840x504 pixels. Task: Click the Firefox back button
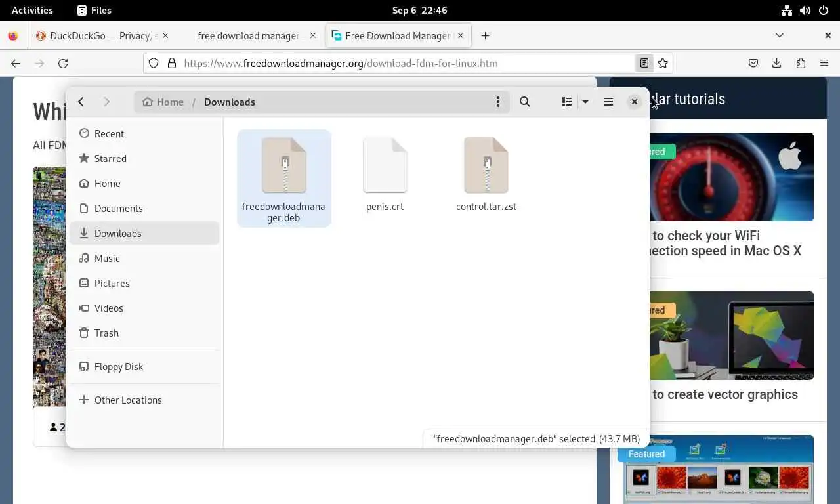(x=16, y=63)
